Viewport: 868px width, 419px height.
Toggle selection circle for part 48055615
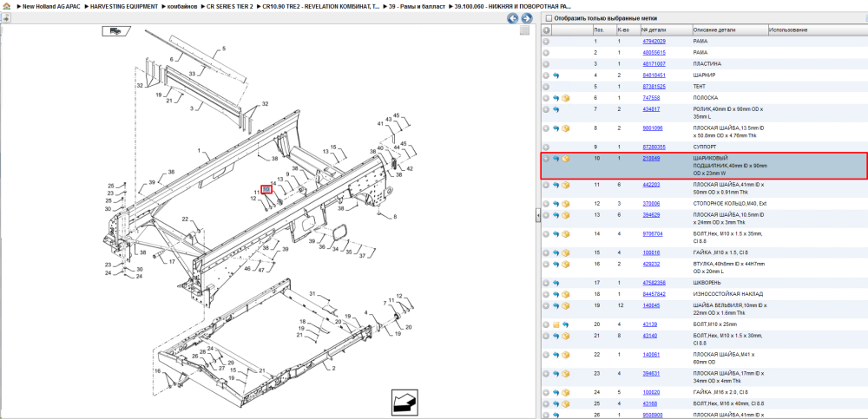[546, 53]
